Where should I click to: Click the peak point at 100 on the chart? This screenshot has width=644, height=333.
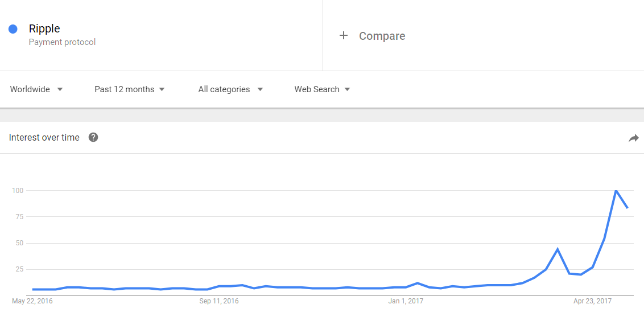(616, 190)
